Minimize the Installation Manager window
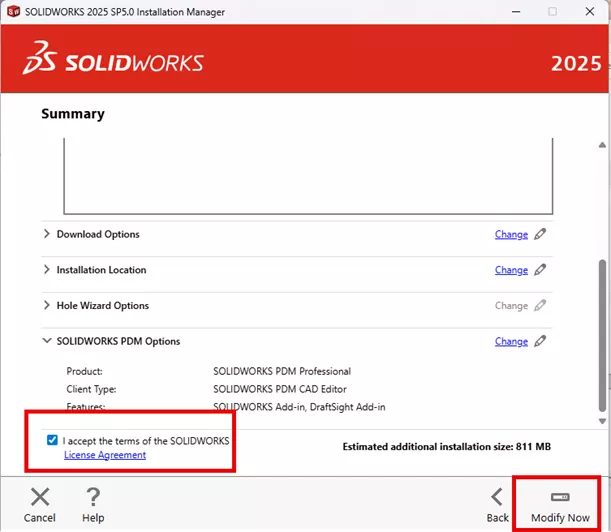The image size is (611, 532). tap(516, 12)
